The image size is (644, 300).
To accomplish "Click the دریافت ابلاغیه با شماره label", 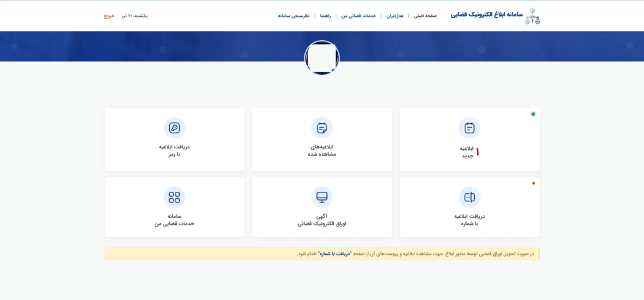I will (x=469, y=220).
